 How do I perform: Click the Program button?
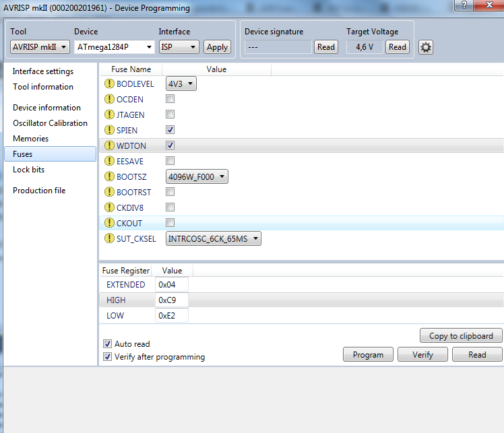click(368, 354)
